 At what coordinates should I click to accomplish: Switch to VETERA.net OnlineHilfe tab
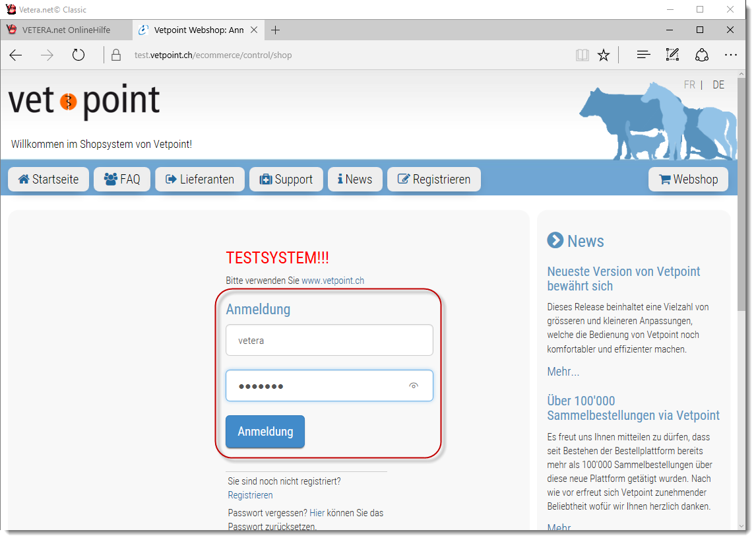pos(66,30)
